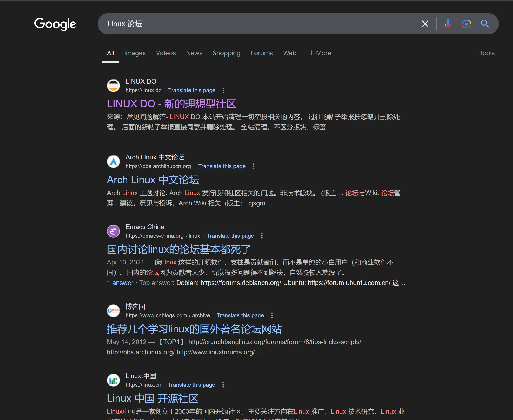Open the Arch Linux 中文论坛 result title

coord(153,180)
